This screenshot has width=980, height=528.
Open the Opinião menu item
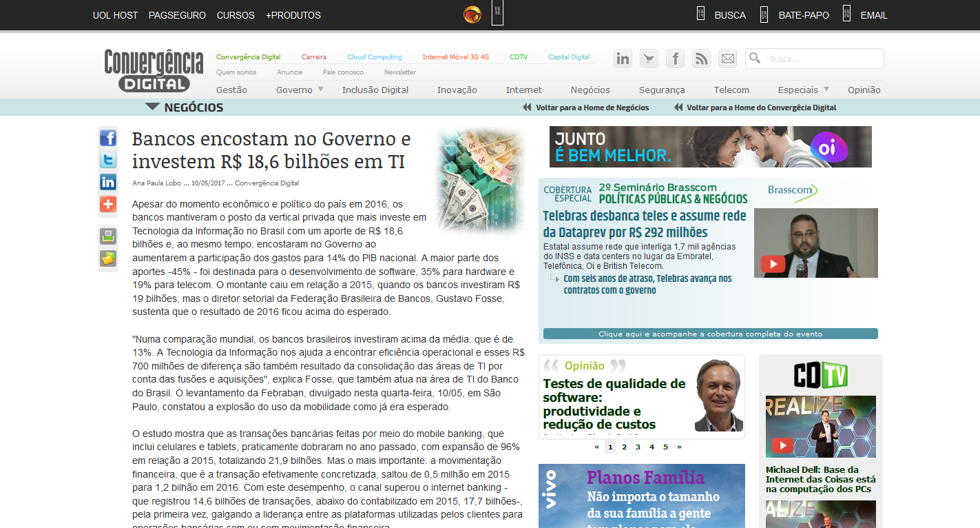point(864,90)
